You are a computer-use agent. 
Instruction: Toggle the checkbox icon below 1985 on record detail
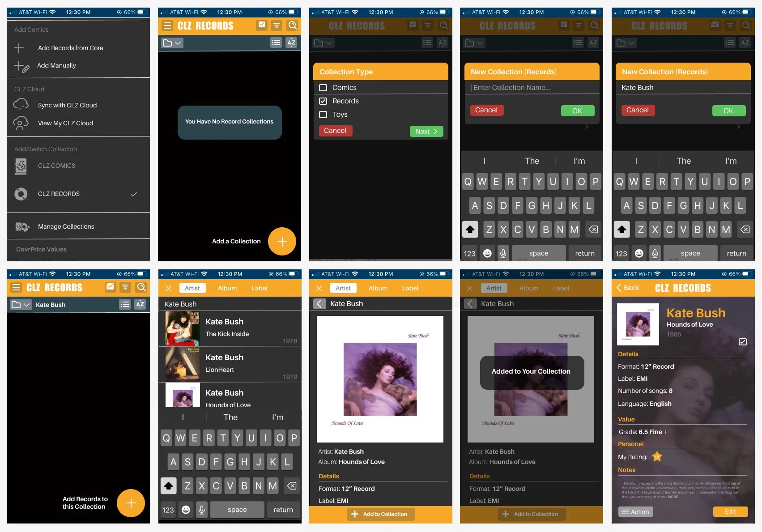(x=743, y=342)
